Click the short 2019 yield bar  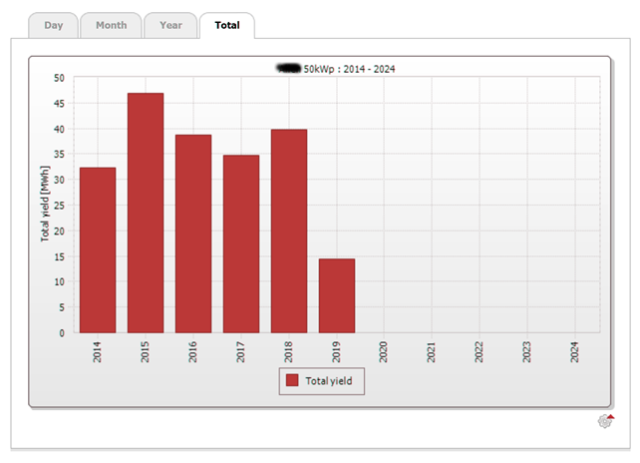[337, 296]
